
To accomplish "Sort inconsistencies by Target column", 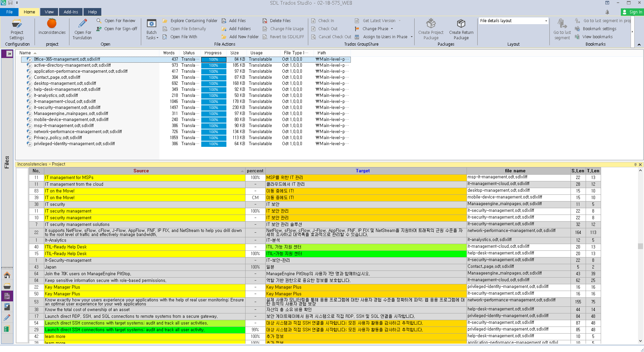I will tap(363, 171).
